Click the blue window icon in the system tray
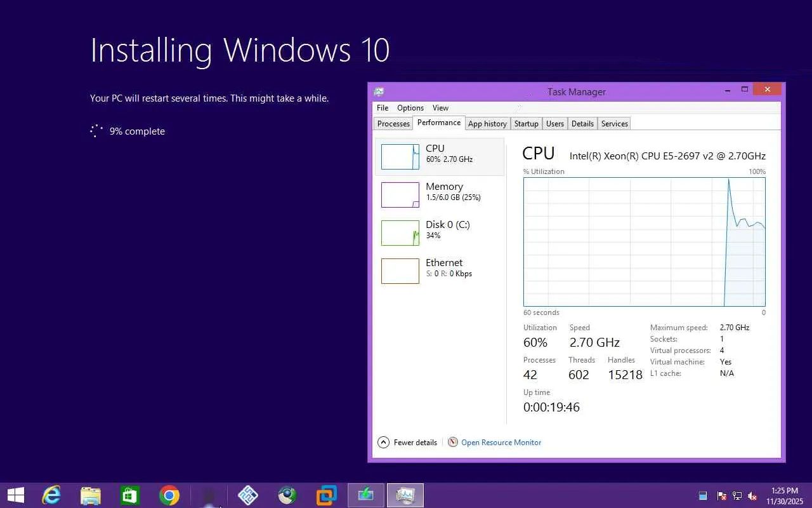The width and height of the screenshot is (812, 508). pos(703,496)
